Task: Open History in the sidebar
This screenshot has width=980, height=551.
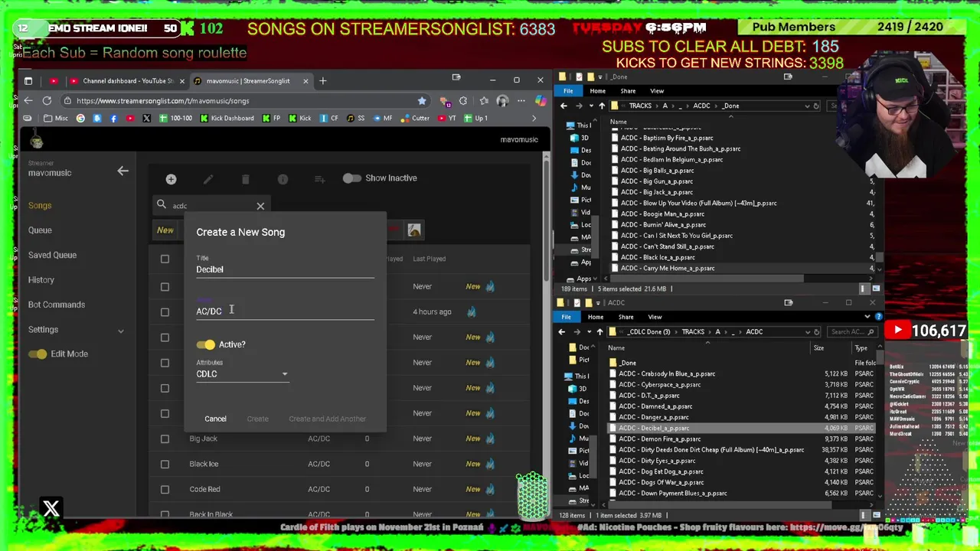Action: point(41,280)
